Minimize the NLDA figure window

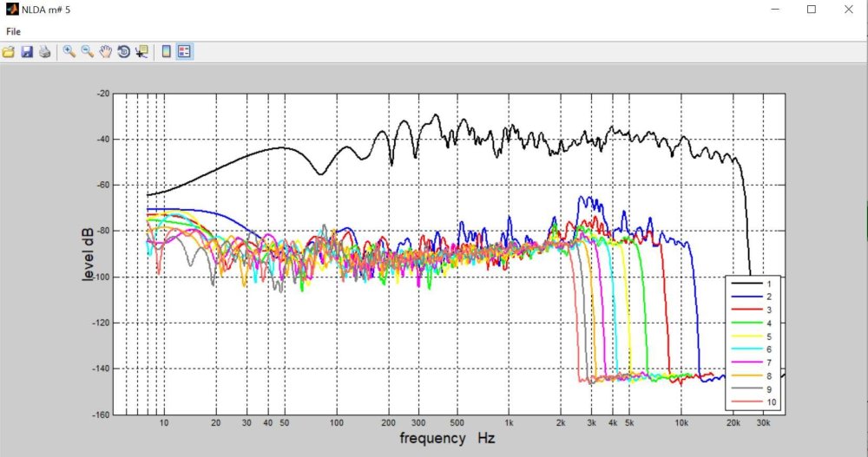[x=772, y=10]
